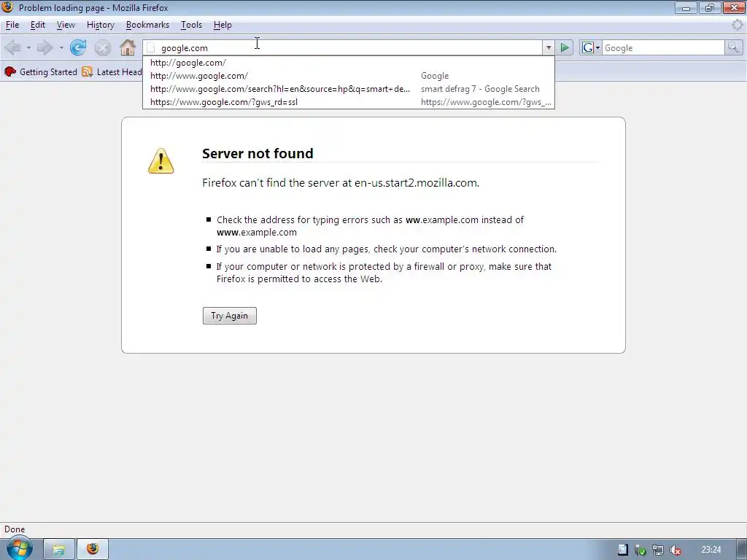The width and height of the screenshot is (747, 560).
Task: Click the Done status bar text
Action: pyautogui.click(x=15, y=529)
